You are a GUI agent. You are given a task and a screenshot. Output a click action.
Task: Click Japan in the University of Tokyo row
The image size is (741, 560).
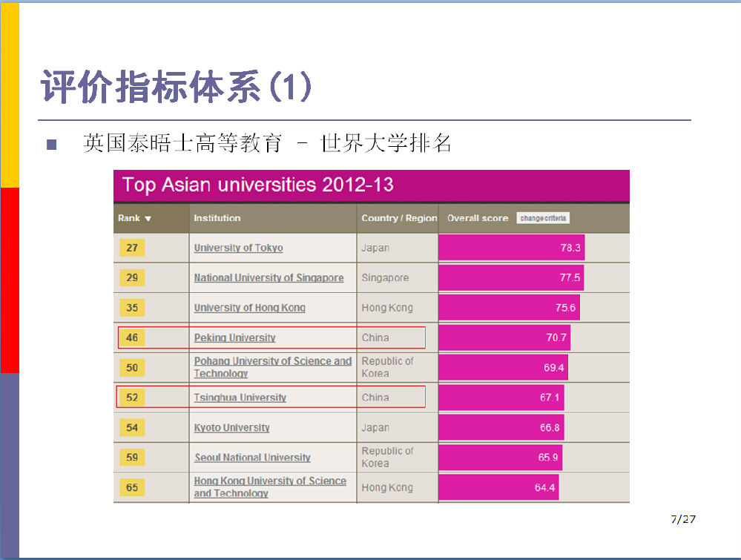(375, 248)
